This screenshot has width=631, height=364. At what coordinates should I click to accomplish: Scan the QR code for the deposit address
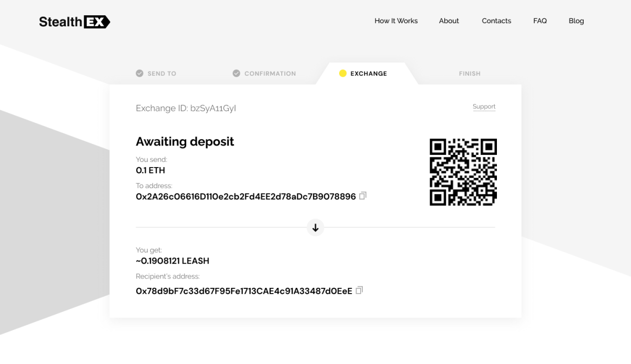point(463,172)
